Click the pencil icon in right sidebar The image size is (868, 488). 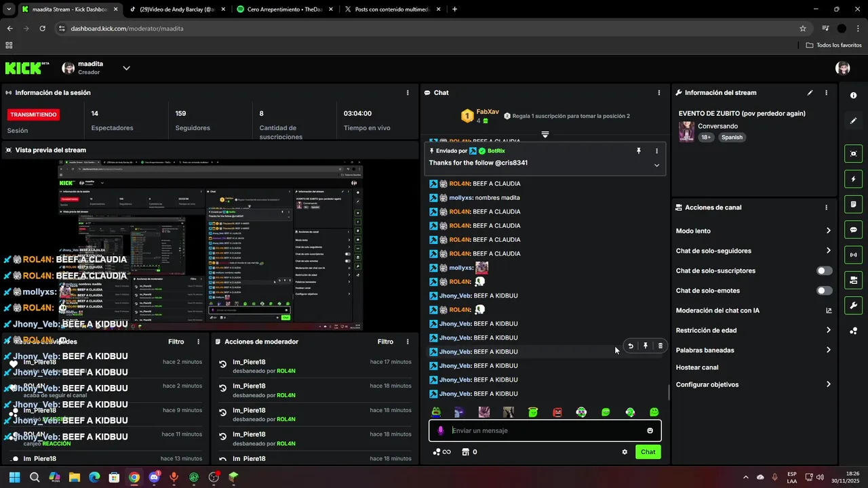point(853,121)
